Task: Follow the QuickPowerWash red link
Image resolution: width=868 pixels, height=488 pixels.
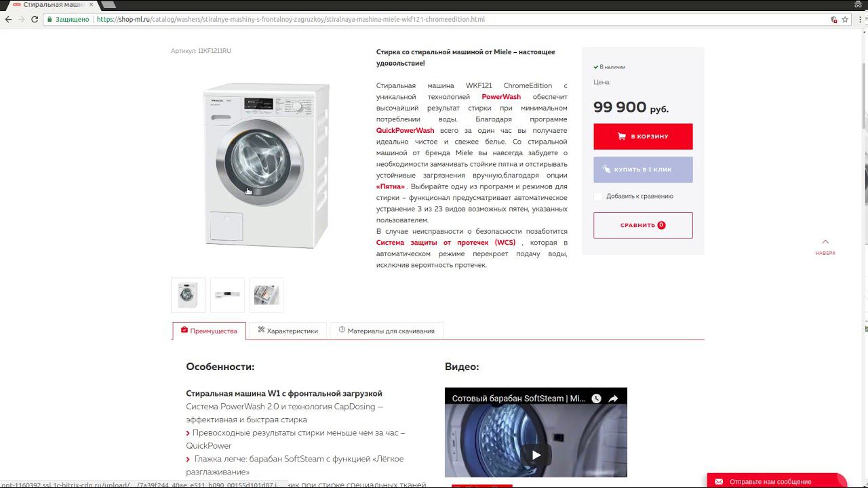Action: pyautogui.click(x=405, y=131)
